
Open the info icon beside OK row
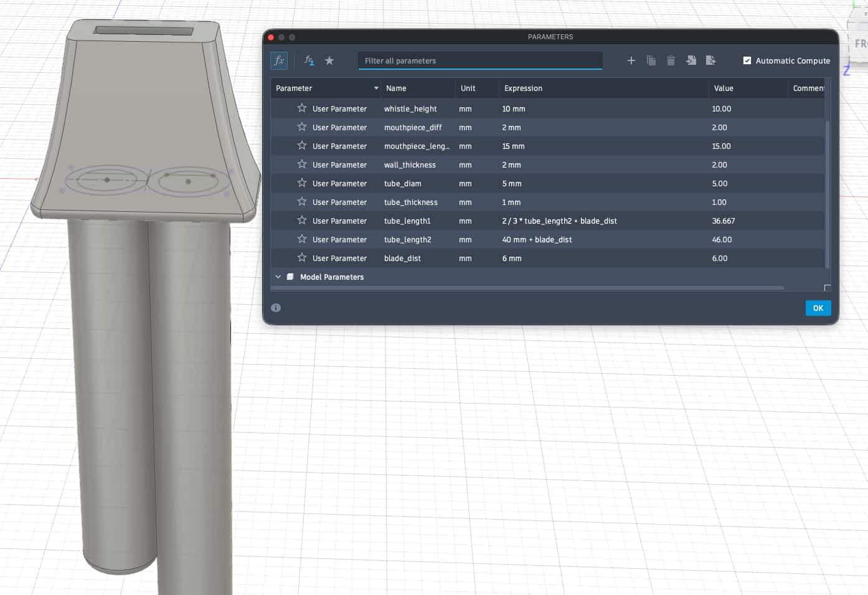click(x=276, y=308)
